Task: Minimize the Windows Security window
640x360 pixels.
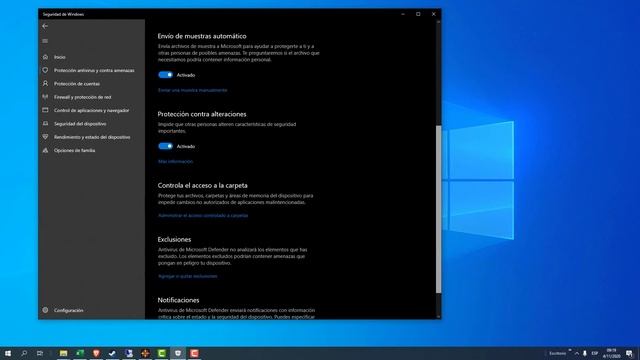Action: point(403,14)
